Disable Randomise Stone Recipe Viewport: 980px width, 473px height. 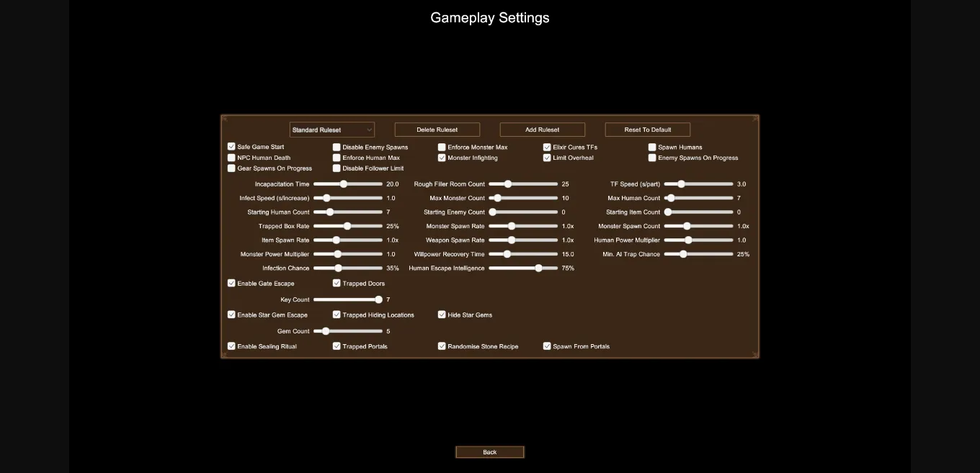tap(442, 346)
